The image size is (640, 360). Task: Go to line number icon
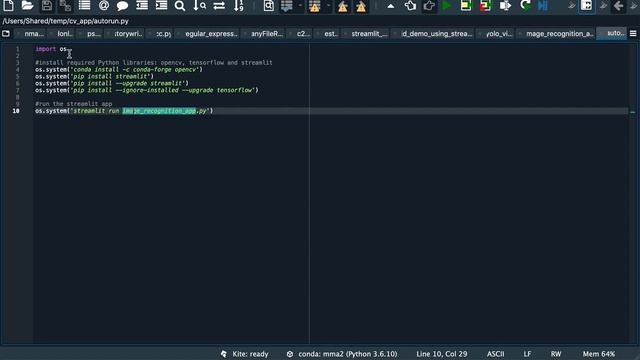coord(239,6)
